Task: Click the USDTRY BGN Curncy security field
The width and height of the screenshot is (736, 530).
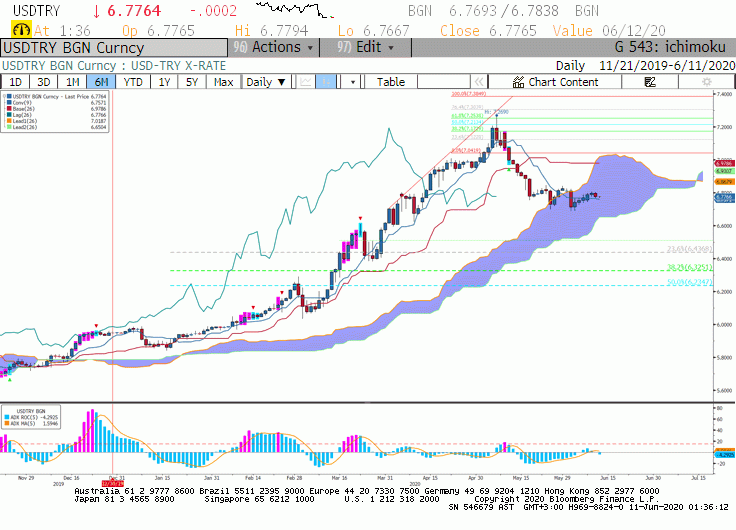Action: 114,48
